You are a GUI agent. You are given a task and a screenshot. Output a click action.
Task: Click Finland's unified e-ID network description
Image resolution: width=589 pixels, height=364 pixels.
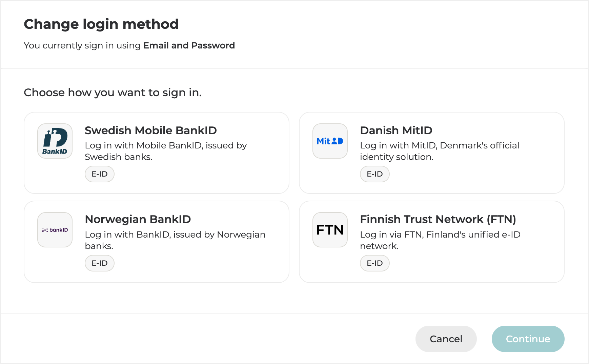coord(440,240)
